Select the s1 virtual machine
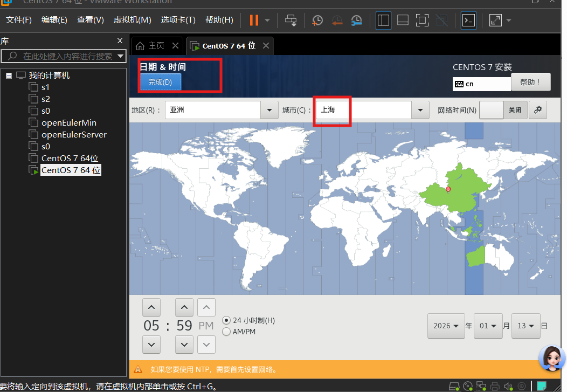This screenshot has width=567, height=392. tap(45, 87)
